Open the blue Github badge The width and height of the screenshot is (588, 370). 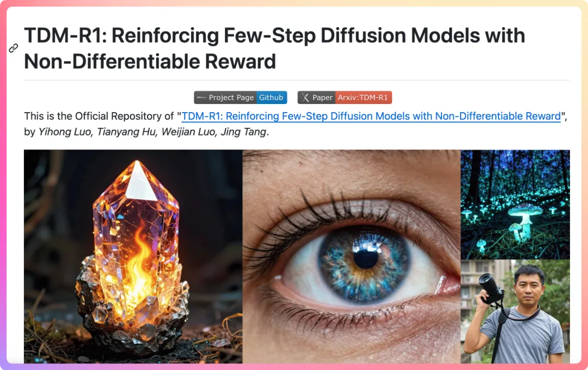click(x=271, y=97)
